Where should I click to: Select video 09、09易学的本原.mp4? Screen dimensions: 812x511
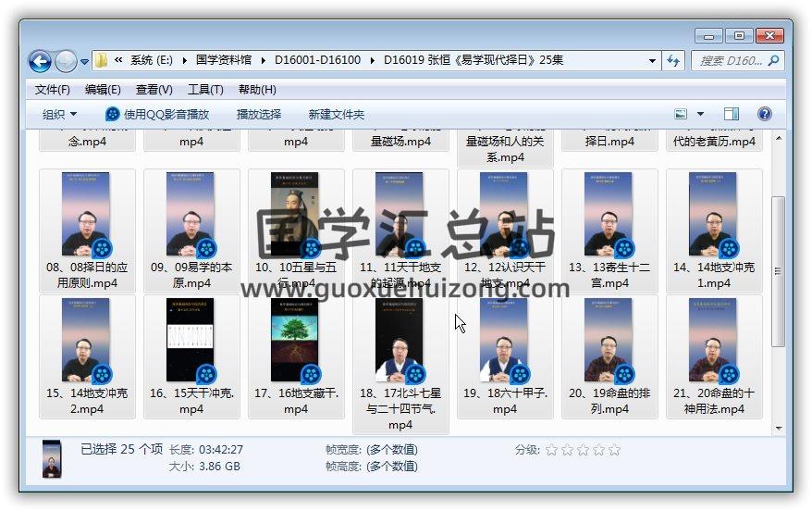(191, 231)
